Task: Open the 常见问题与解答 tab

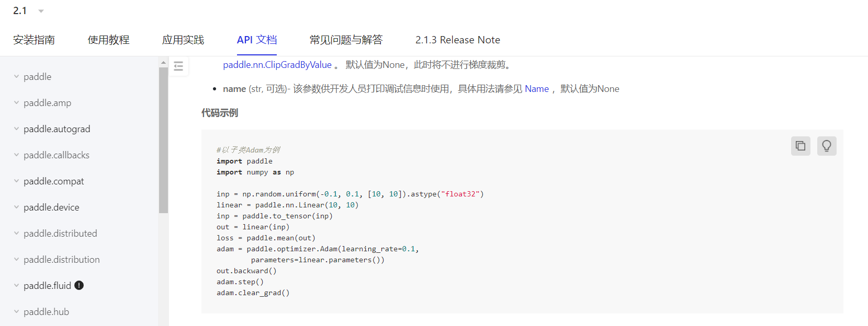Action: point(345,40)
